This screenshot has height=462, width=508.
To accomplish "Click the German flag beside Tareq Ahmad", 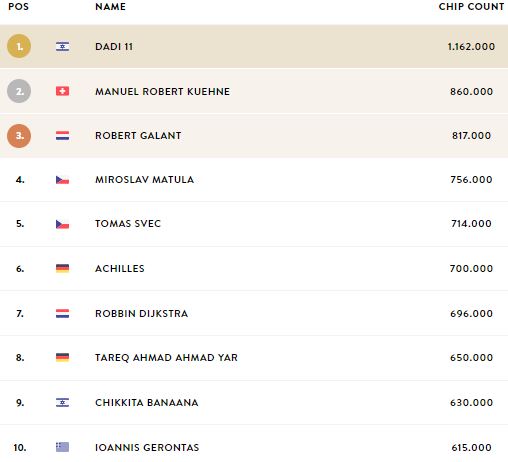I will click(x=62, y=357).
